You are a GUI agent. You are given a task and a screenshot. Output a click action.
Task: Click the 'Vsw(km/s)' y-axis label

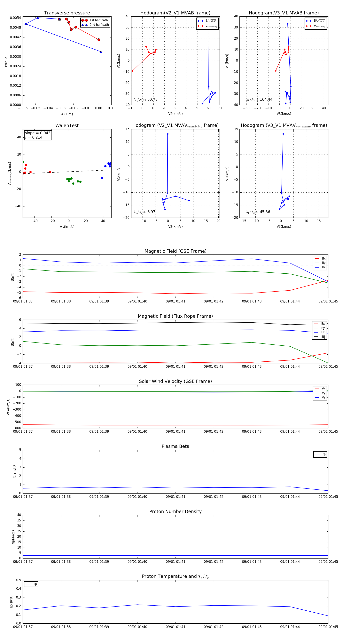[8, 407]
